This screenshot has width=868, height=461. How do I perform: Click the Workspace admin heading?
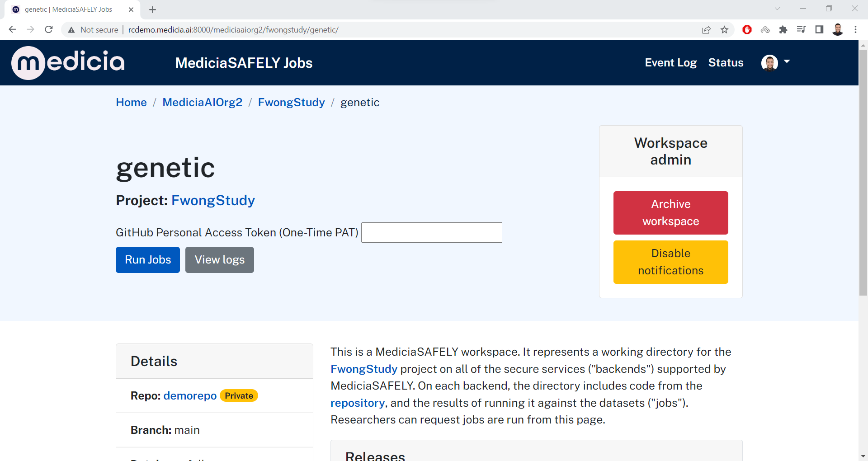(670, 151)
